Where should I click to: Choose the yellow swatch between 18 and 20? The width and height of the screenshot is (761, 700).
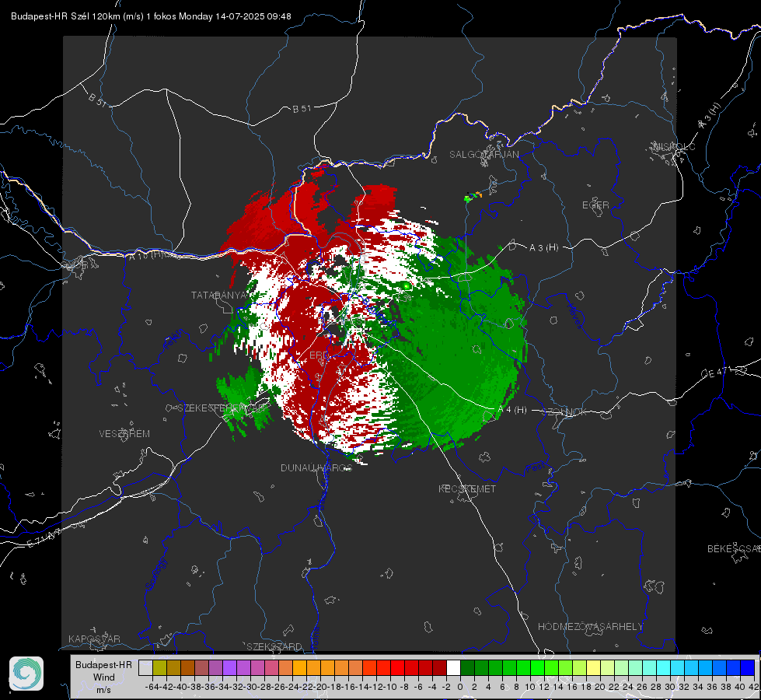click(593, 667)
